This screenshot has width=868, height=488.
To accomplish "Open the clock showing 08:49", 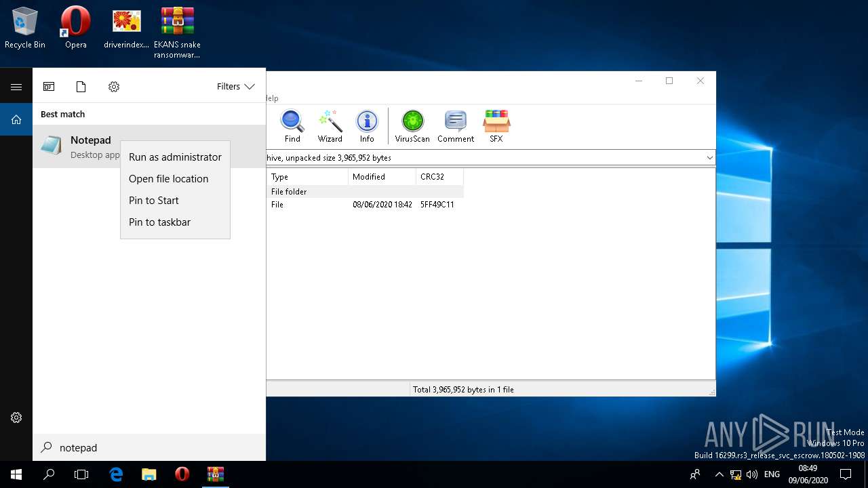I will tap(808, 474).
